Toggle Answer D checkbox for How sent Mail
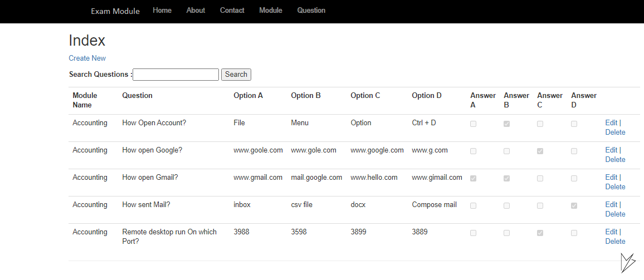Viewport: 644px width, 280px height. coord(574,206)
